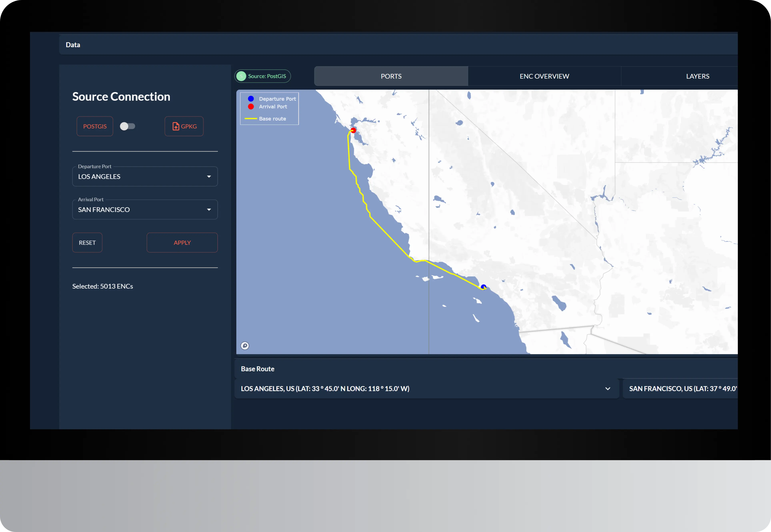This screenshot has width=771, height=532.
Task: Switch to the ENC OVERVIEW tab
Action: pos(544,76)
